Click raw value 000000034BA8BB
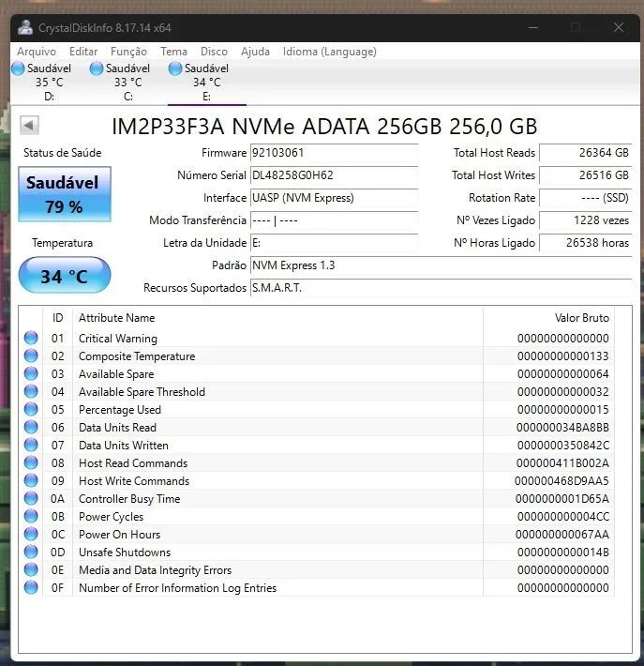 pos(563,428)
